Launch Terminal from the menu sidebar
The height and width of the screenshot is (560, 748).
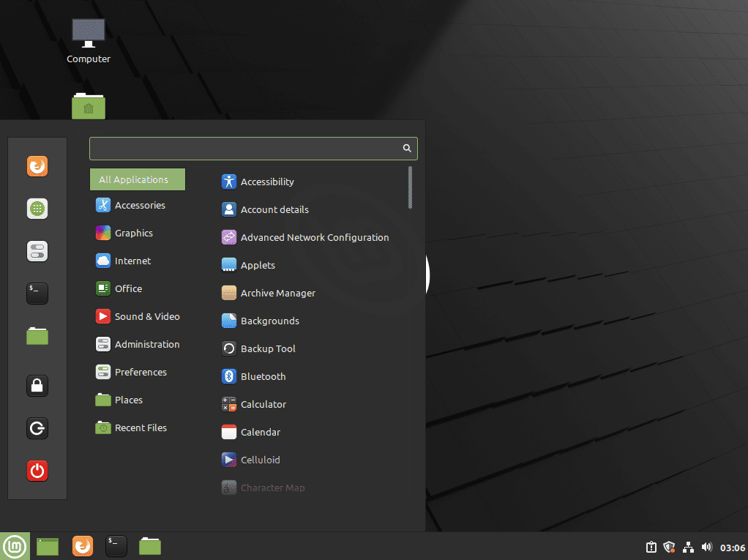37,294
